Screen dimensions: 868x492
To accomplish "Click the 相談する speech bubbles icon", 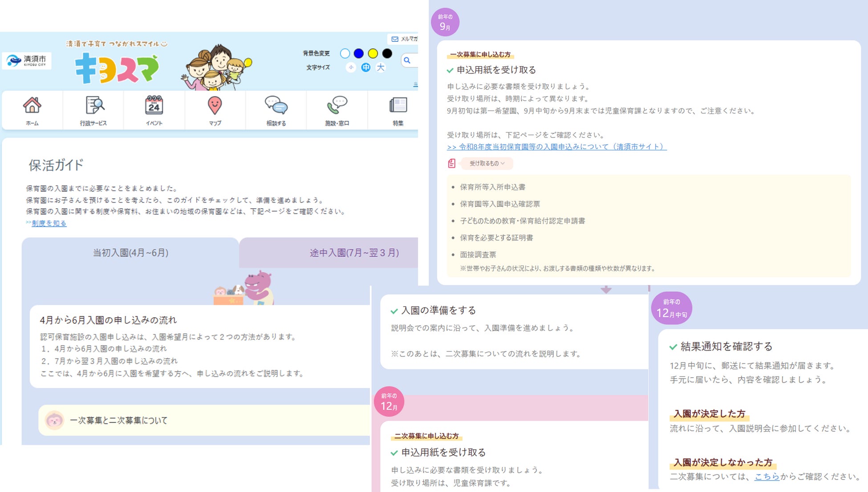I will click(276, 106).
